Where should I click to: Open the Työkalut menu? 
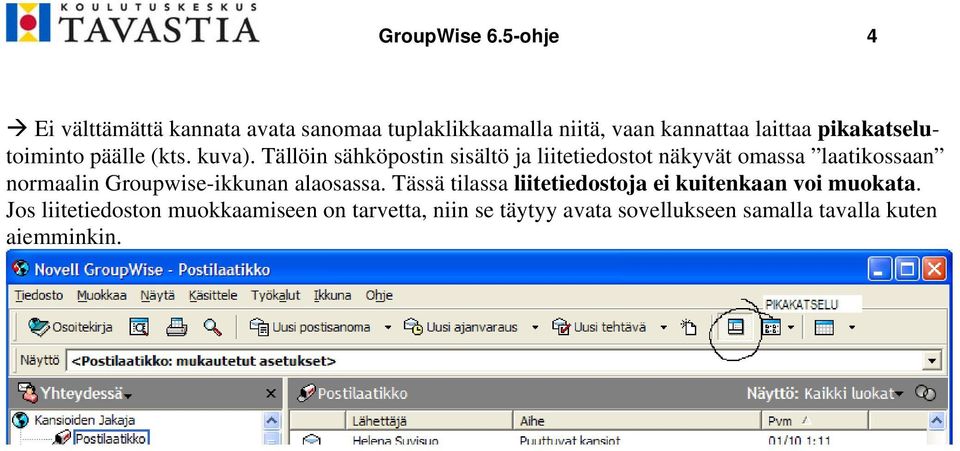(276, 296)
